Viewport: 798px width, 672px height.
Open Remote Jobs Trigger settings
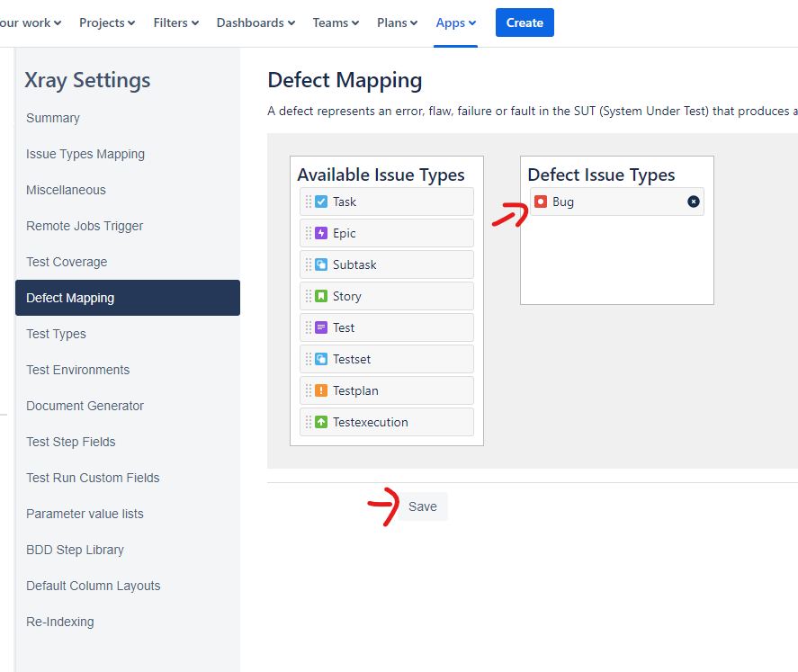(85, 226)
